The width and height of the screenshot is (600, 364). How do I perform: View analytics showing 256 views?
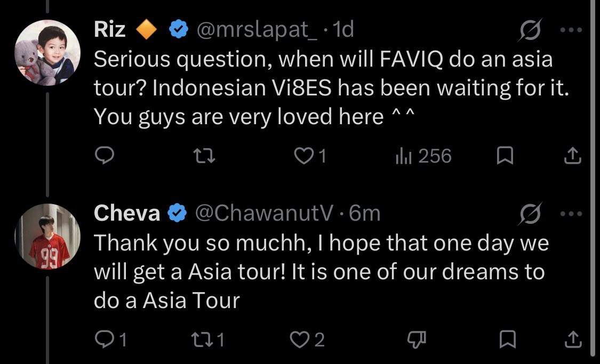click(423, 156)
